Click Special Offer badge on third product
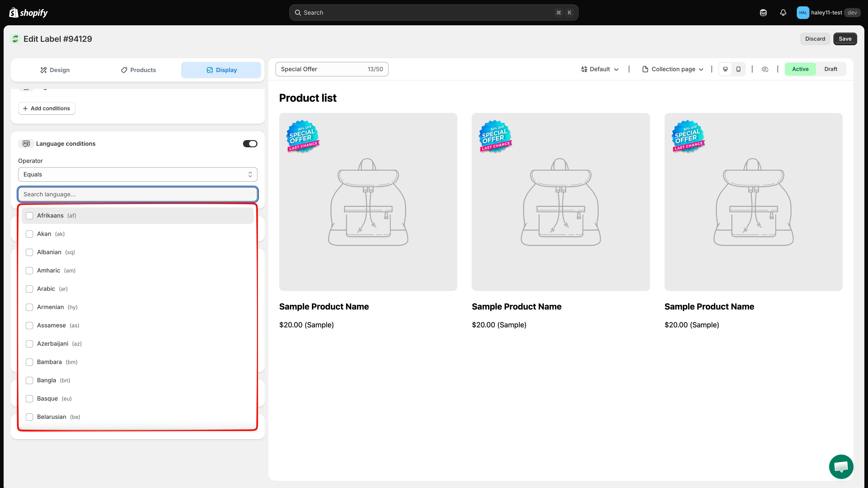 coord(688,137)
